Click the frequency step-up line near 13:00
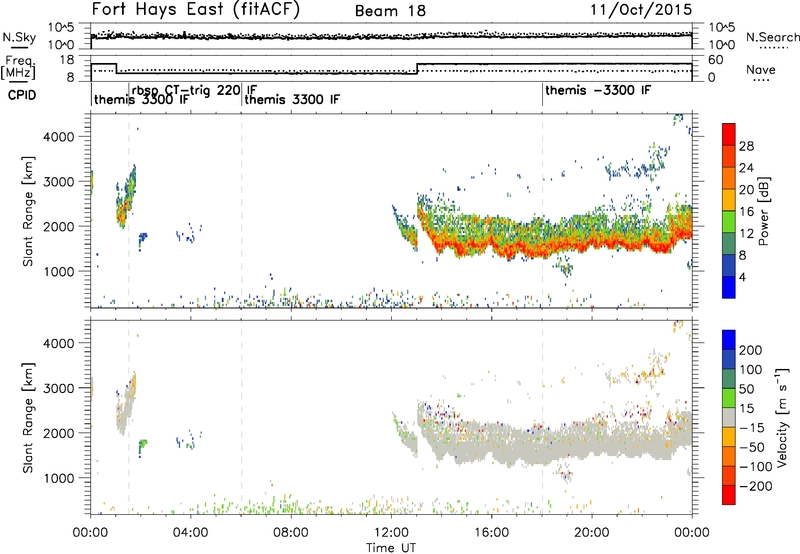Viewport: 800px width, 554px height. coord(417,68)
